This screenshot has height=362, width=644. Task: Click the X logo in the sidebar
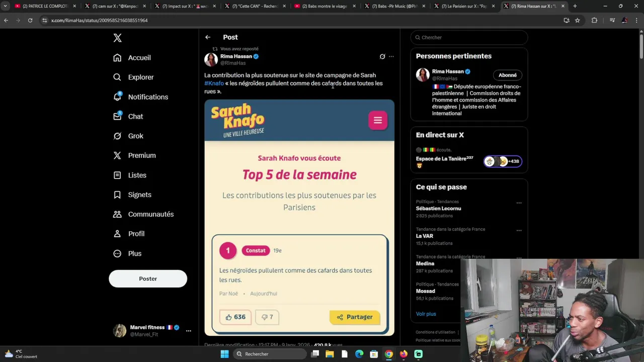pyautogui.click(x=117, y=38)
